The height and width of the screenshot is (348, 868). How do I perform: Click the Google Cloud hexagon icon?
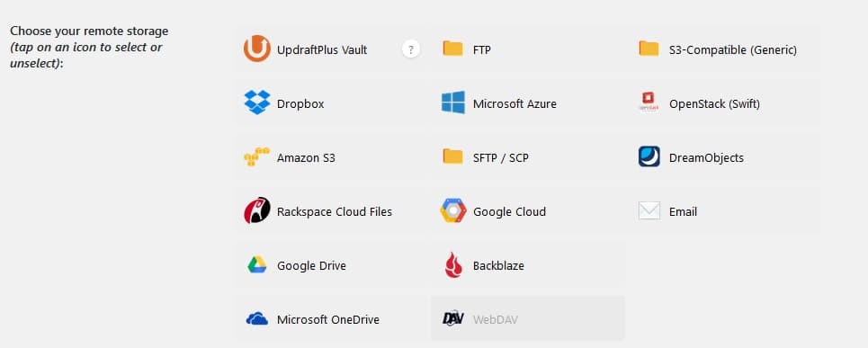click(x=453, y=210)
